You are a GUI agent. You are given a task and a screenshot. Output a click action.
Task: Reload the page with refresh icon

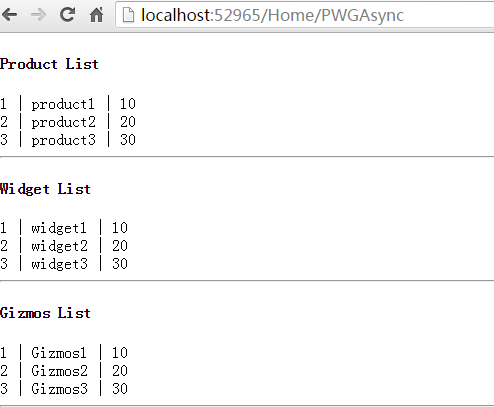pos(67,14)
